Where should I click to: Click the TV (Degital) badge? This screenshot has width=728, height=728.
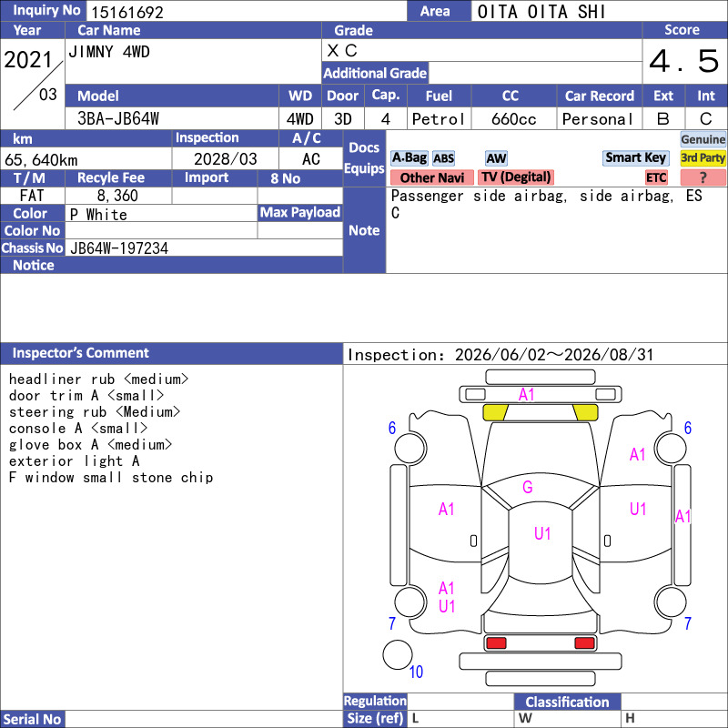pos(516,177)
